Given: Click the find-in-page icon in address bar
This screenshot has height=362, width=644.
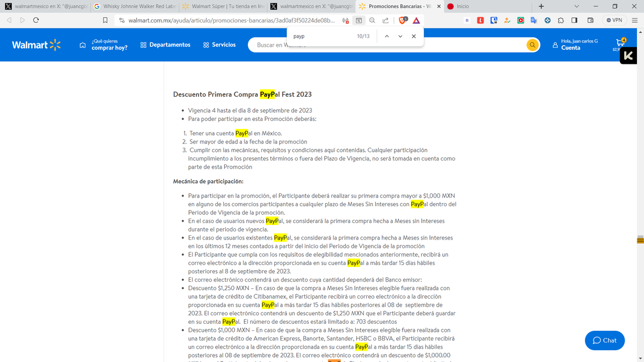Looking at the screenshot, I should click(358, 20).
